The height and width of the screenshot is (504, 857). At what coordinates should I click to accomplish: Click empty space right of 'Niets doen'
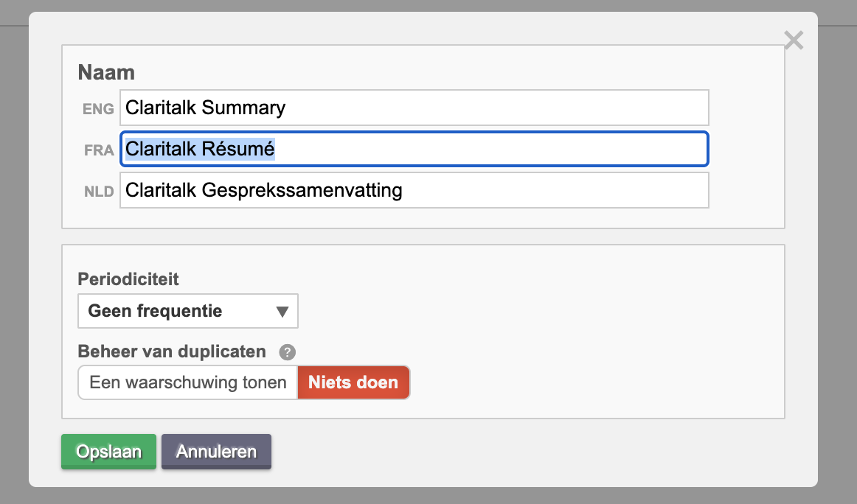point(590,383)
